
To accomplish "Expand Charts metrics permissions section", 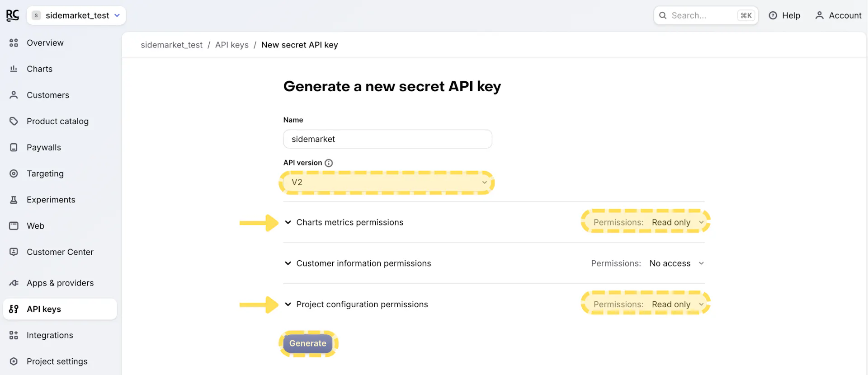I will click(x=288, y=222).
